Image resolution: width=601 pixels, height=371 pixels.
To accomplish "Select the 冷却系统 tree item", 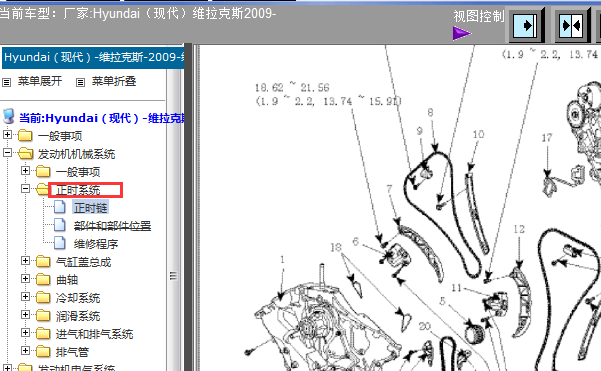I will point(78,298).
